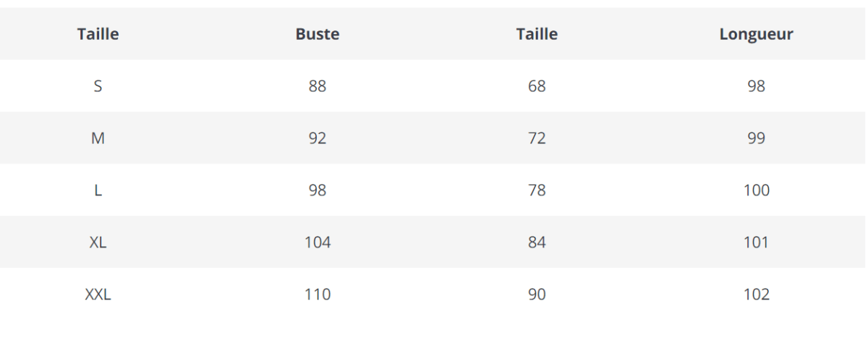This screenshot has width=868, height=338.
Task: Click Longueur value 100 for size L
Action: point(756,190)
